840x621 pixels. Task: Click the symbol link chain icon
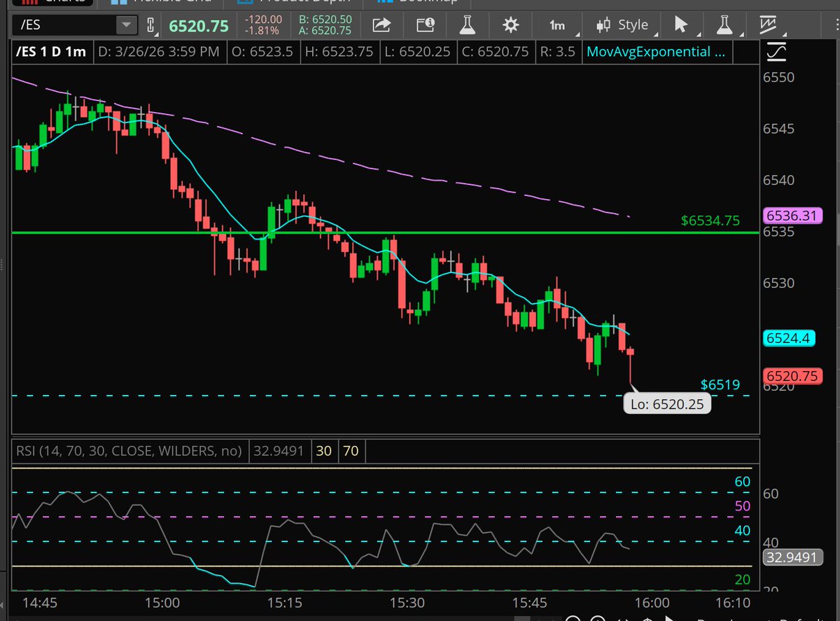(x=150, y=26)
